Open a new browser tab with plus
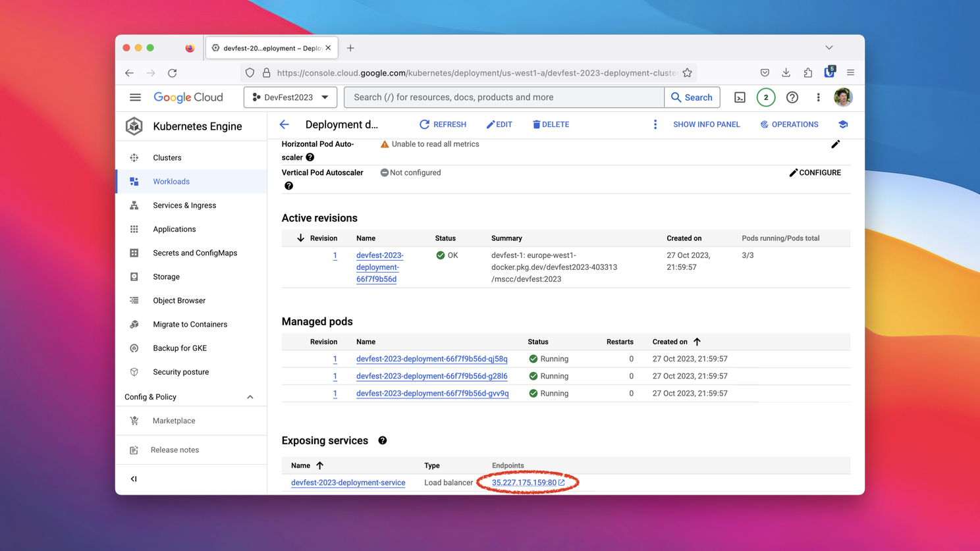980x551 pixels. pyautogui.click(x=350, y=48)
